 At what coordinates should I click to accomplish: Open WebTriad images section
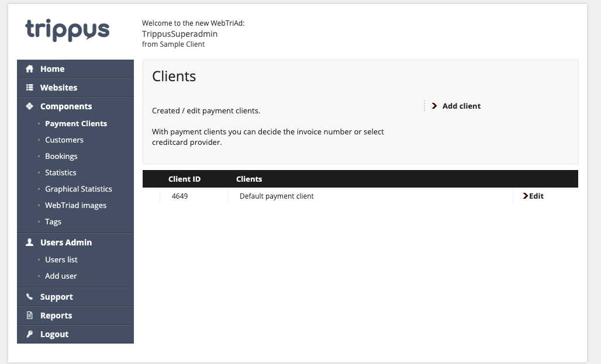[75, 206]
